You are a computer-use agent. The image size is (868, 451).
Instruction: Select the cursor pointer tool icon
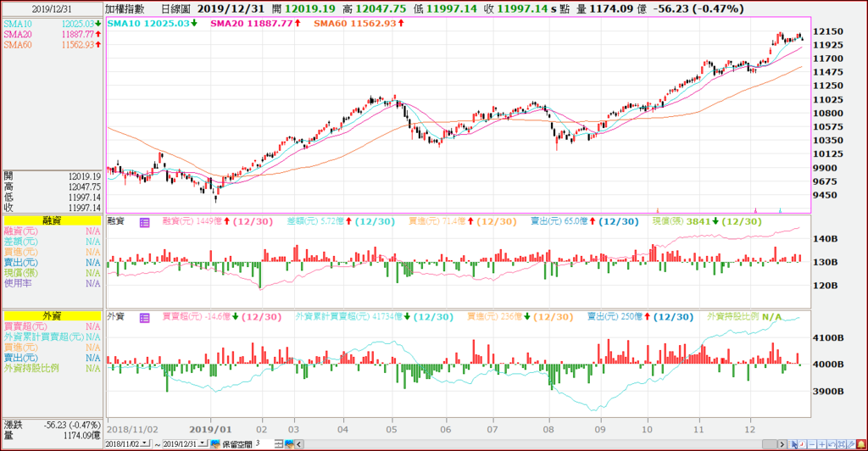(793, 444)
